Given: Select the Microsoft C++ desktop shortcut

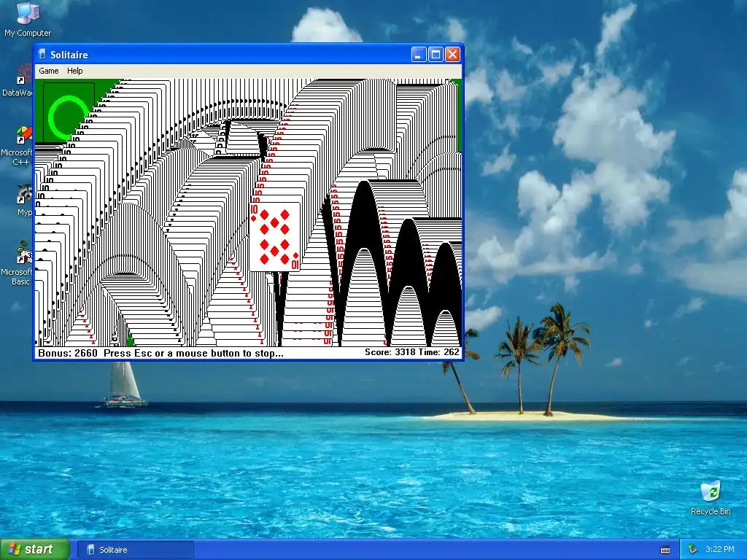Looking at the screenshot, I should click(17, 146).
